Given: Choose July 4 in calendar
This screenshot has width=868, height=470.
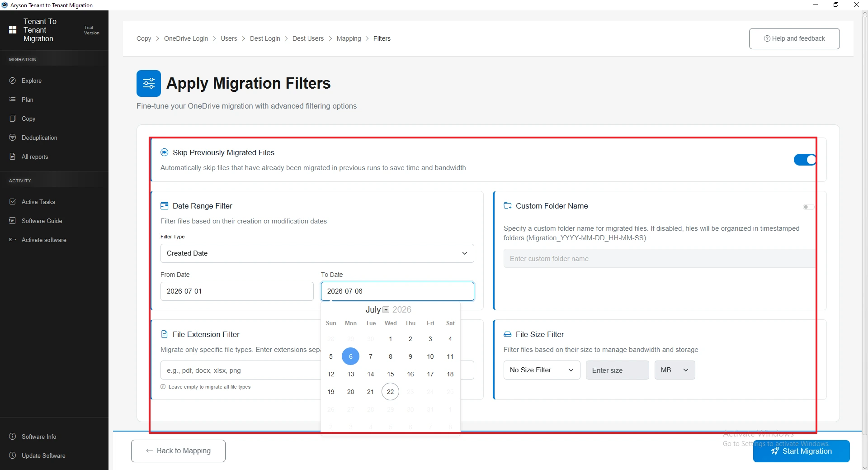Looking at the screenshot, I should [450, 339].
